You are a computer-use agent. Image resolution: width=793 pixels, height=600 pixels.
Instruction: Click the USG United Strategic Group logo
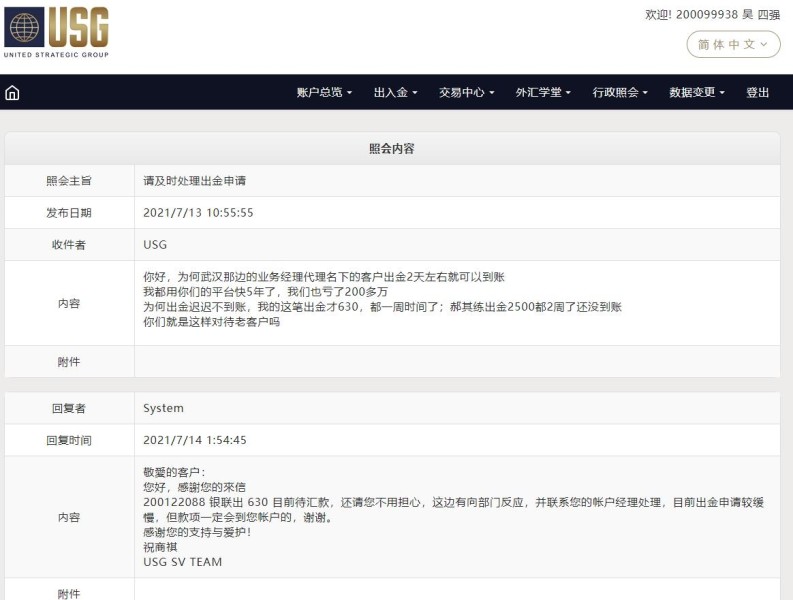click(58, 32)
